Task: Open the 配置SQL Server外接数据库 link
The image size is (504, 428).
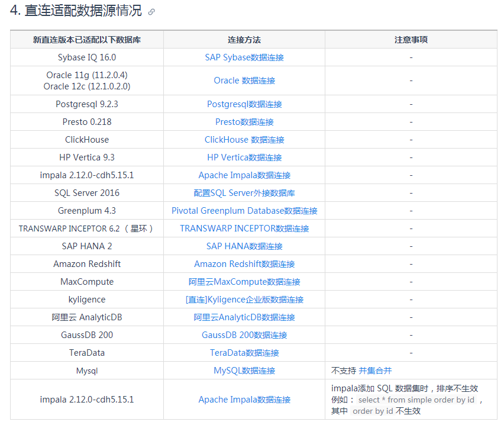Action: point(244,193)
